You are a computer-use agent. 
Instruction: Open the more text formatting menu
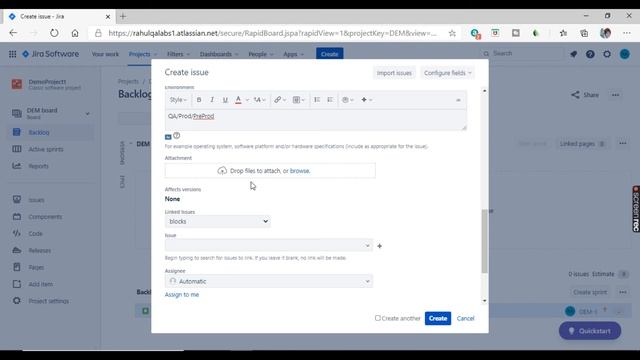tap(260, 100)
